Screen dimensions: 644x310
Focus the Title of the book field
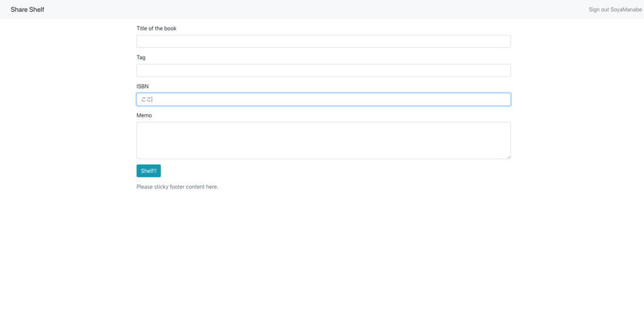pos(324,42)
